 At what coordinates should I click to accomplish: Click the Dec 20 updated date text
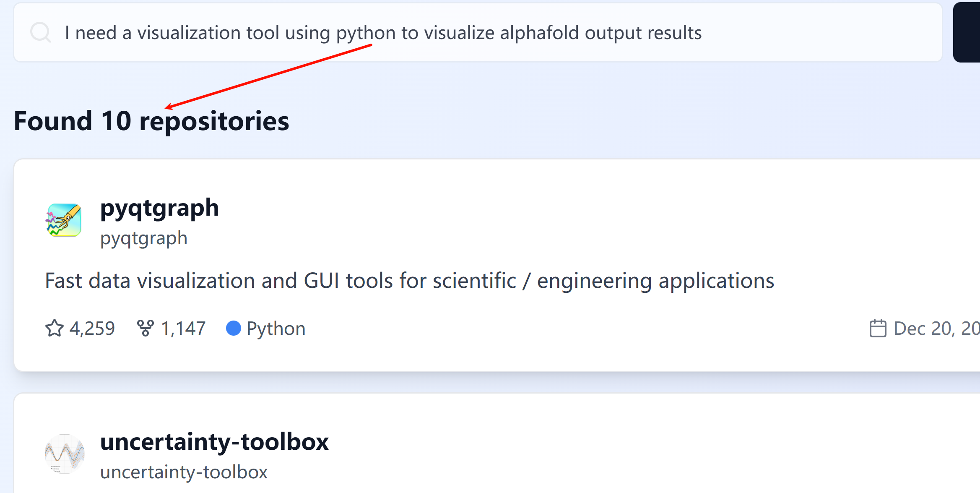[x=936, y=328]
